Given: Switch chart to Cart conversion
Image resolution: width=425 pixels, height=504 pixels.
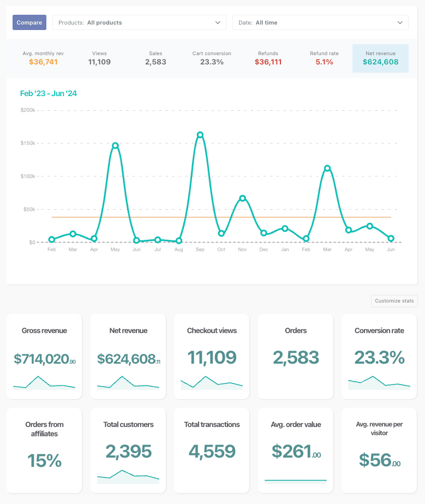Looking at the screenshot, I should point(212,58).
